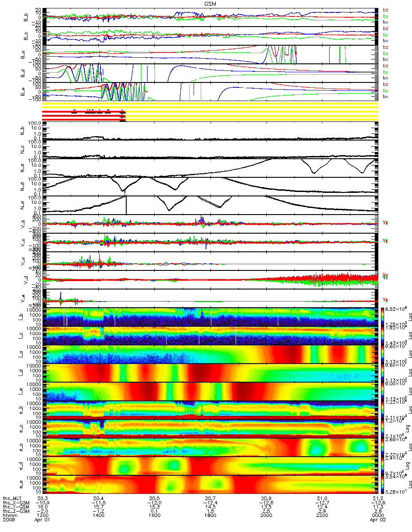
Task: Select the V_d velocity axis label
Action: [26, 279]
